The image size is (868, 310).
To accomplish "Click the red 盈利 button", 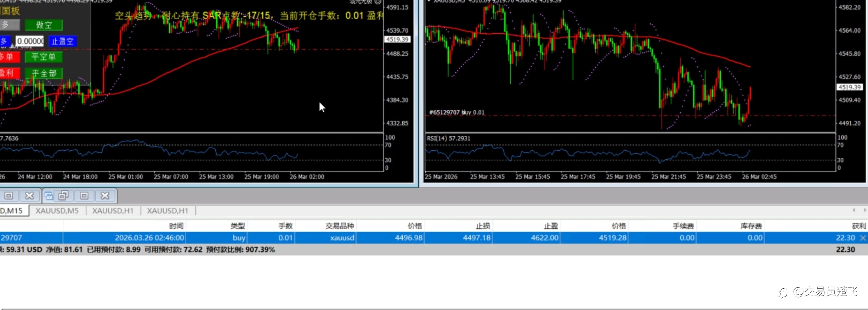I will pos(10,73).
